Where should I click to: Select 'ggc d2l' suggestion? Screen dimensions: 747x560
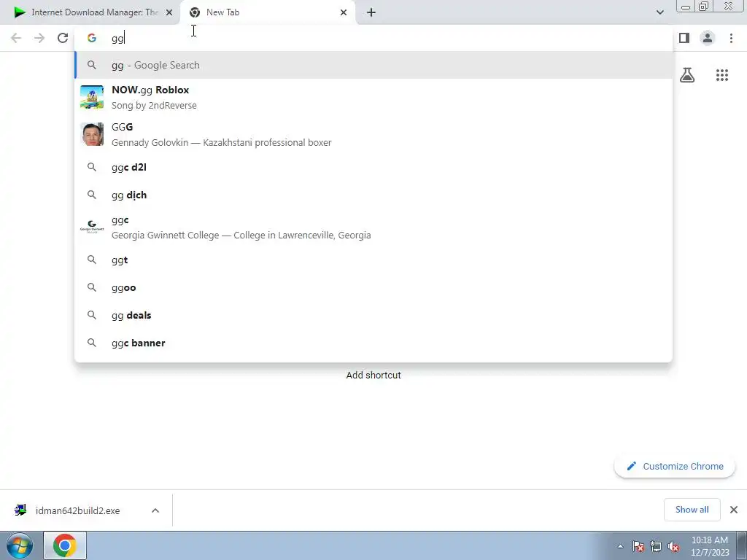(x=373, y=167)
